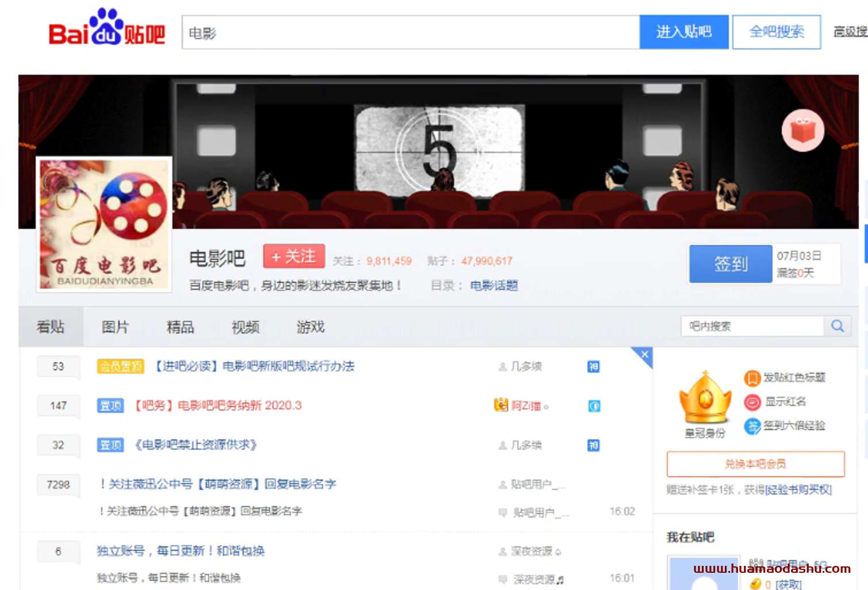Click blue badge icon on 禁止资源供求 row
This screenshot has height=590, width=868.
coord(594,445)
